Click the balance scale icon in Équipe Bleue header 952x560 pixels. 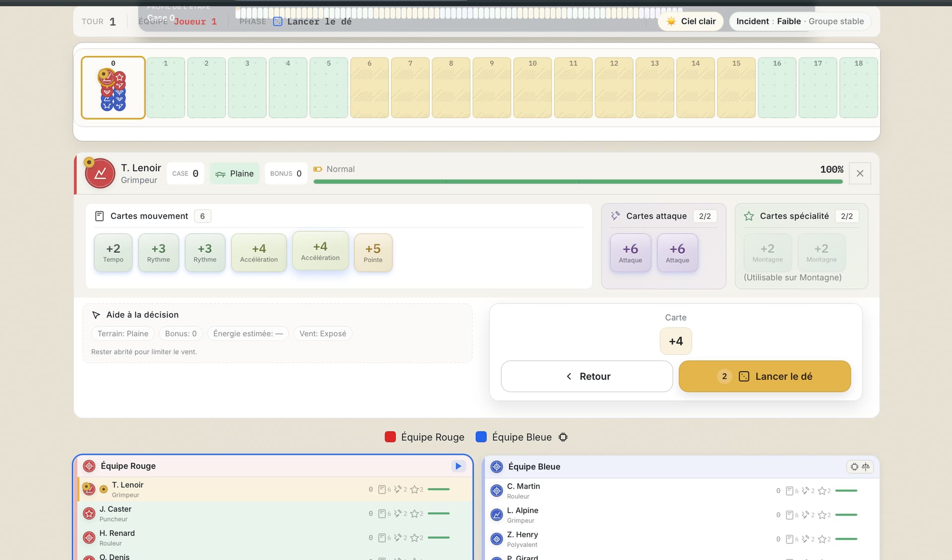(x=866, y=466)
